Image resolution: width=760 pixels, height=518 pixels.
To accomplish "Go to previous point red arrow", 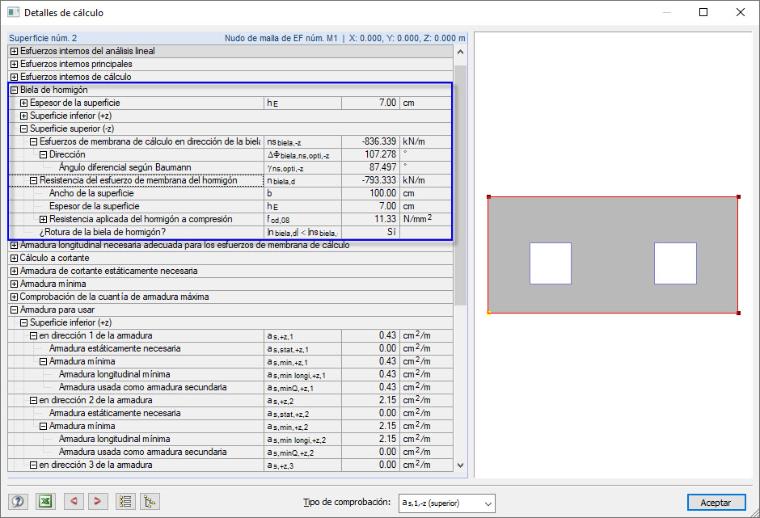I will coord(74,501).
